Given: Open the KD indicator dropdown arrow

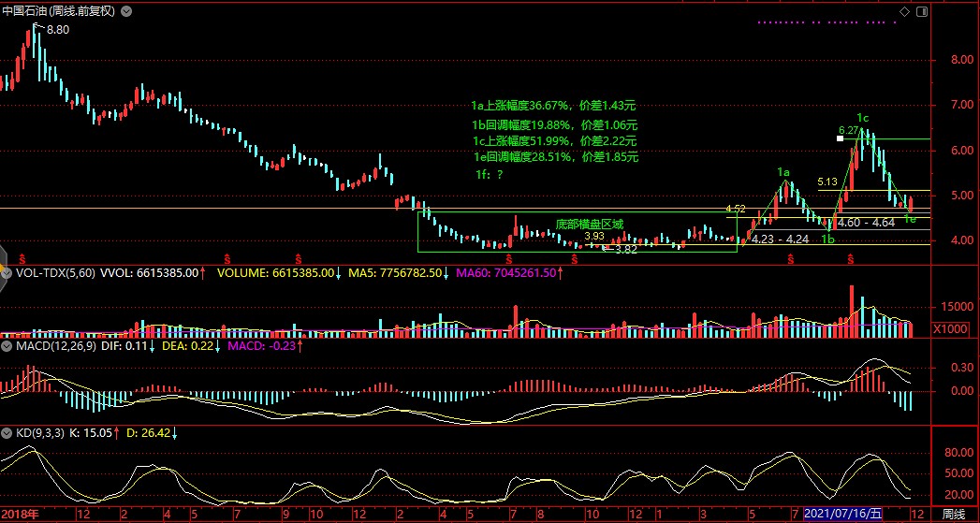Looking at the screenshot, I should pyautogui.click(x=7, y=432).
